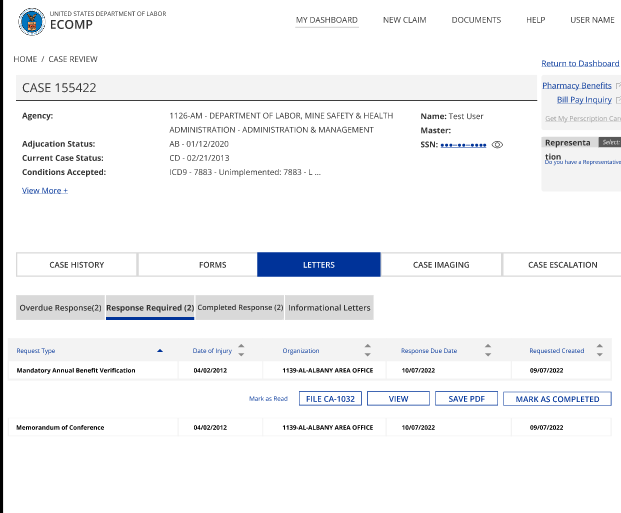Reveal SSN with the eye icon

(x=498, y=145)
